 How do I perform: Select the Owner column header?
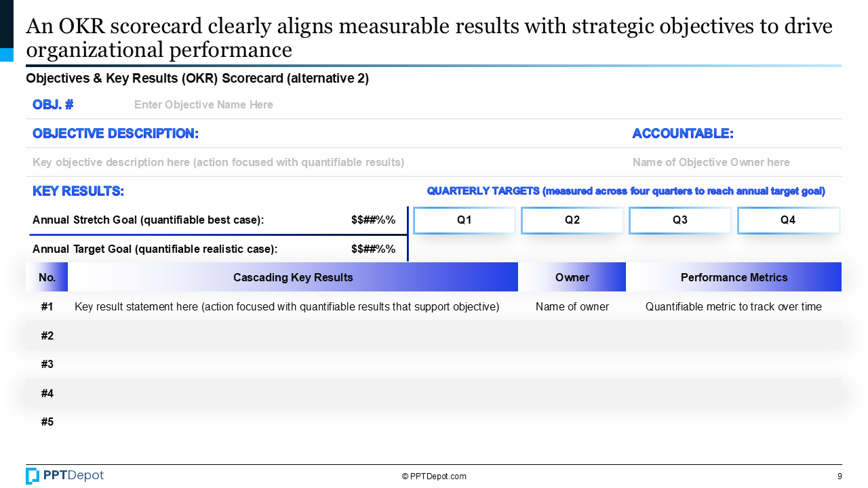click(572, 277)
